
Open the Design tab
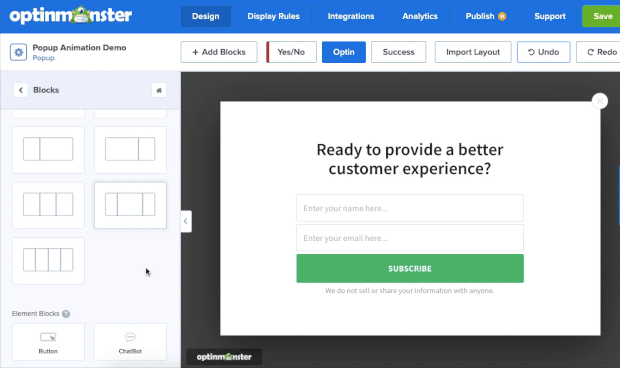(206, 16)
